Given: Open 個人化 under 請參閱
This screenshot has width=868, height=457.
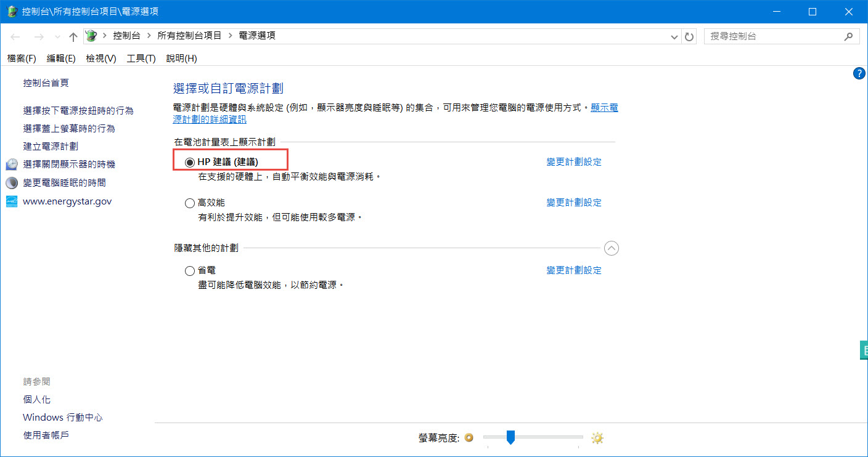Looking at the screenshot, I should coord(36,400).
